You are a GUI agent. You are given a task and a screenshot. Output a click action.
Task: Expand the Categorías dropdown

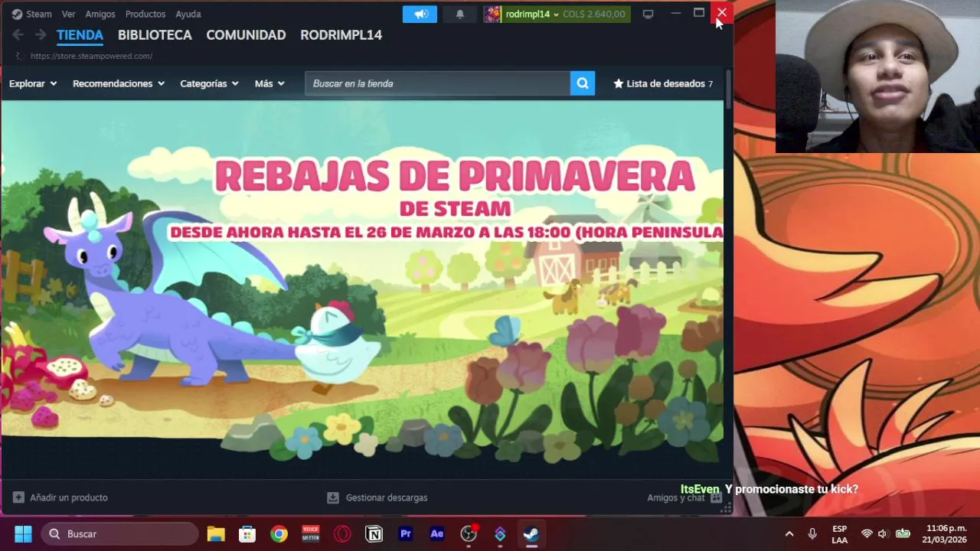pyautogui.click(x=209, y=83)
